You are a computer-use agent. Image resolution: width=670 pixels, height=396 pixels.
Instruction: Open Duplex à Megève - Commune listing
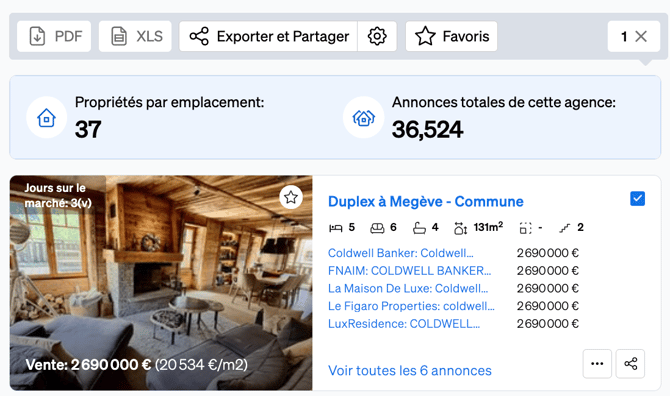(x=426, y=201)
